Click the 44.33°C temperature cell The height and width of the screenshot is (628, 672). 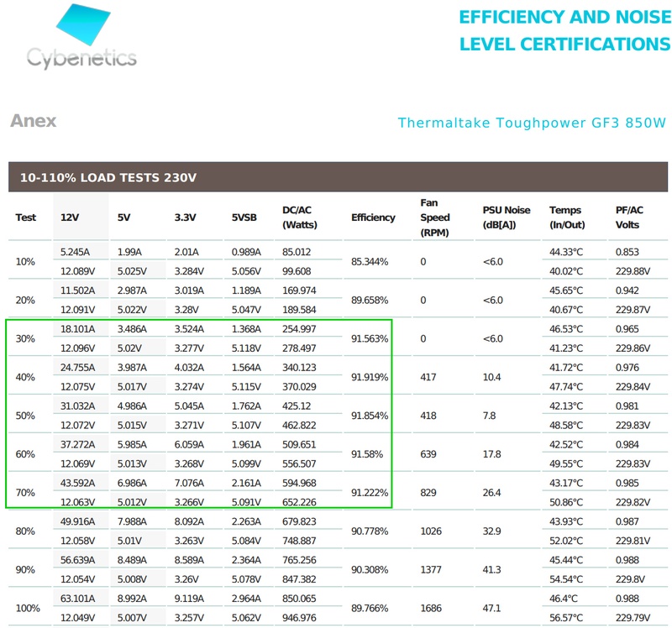pos(566,253)
